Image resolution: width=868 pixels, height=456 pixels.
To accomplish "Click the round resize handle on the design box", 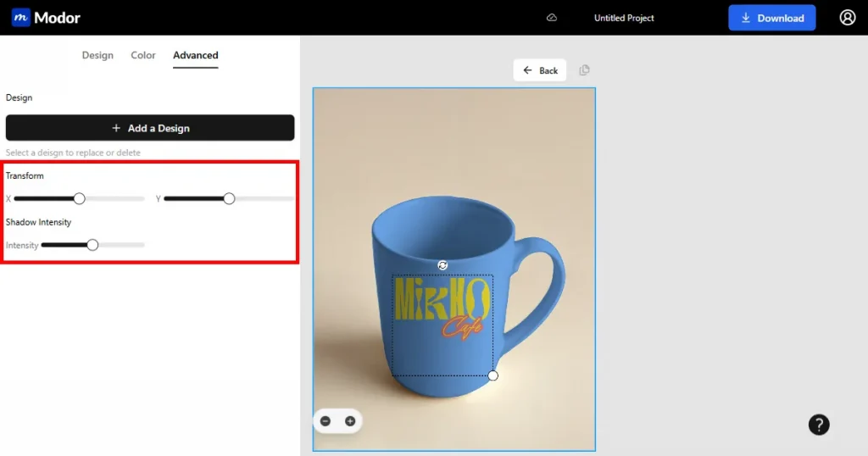I will click(x=492, y=375).
